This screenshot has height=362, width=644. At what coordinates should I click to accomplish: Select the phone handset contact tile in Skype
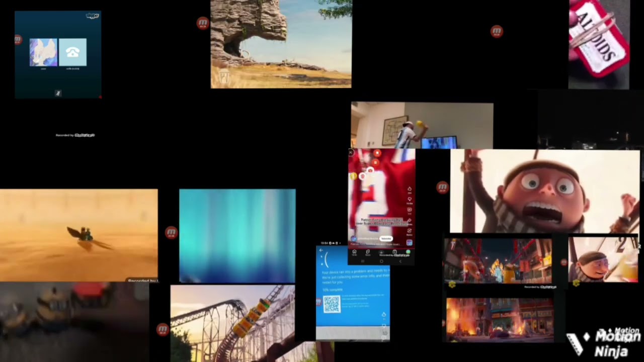(72, 52)
